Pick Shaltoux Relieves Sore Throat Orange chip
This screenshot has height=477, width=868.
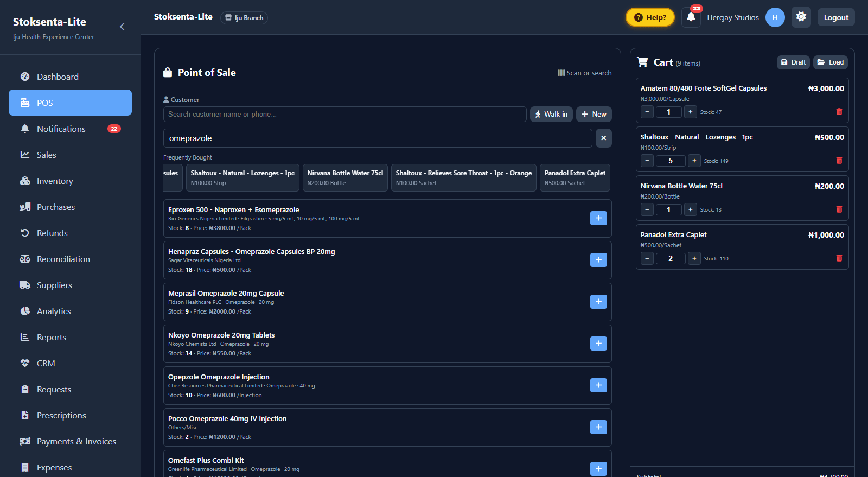(464, 178)
